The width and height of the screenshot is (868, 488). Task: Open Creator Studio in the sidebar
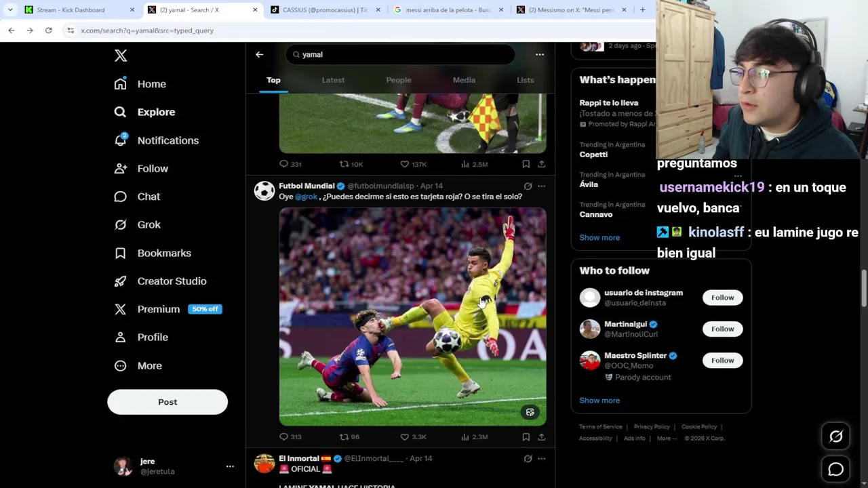pyautogui.click(x=160, y=281)
